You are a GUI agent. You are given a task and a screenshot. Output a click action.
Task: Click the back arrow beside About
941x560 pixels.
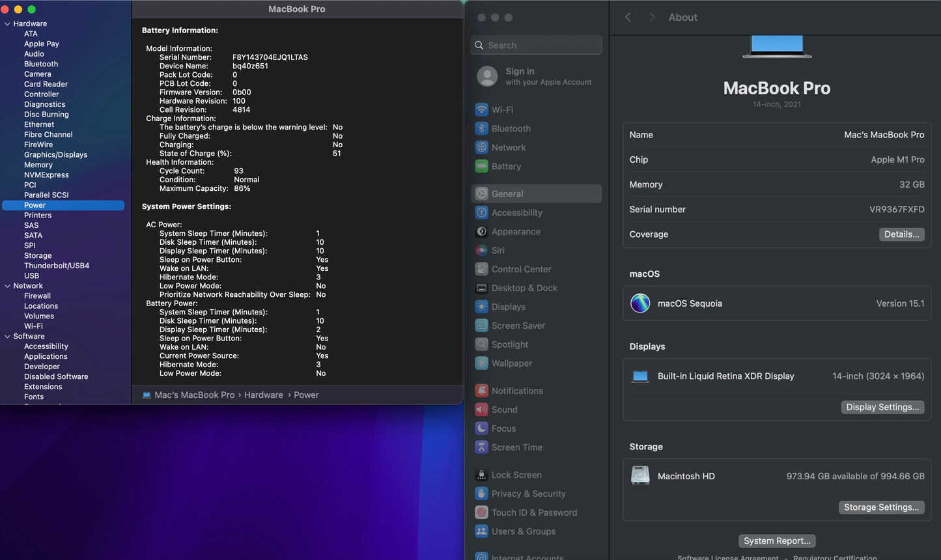pyautogui.click(x=628, y=18)
